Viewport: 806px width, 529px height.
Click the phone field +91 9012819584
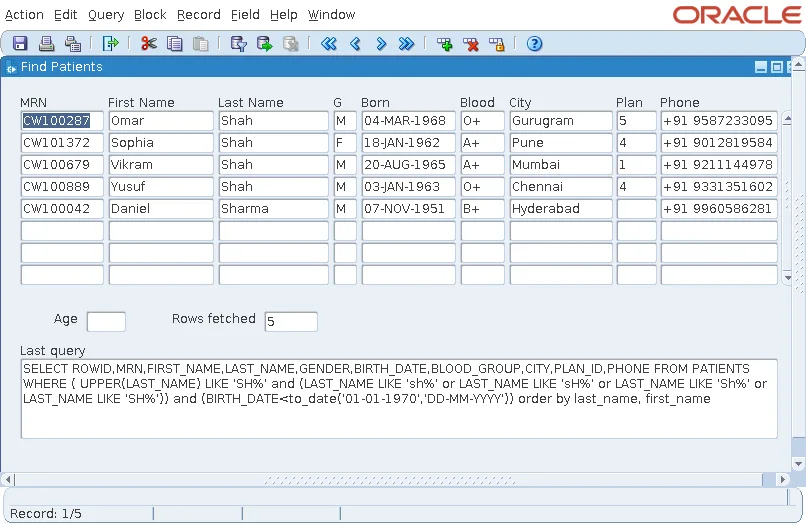click(719, 143)
